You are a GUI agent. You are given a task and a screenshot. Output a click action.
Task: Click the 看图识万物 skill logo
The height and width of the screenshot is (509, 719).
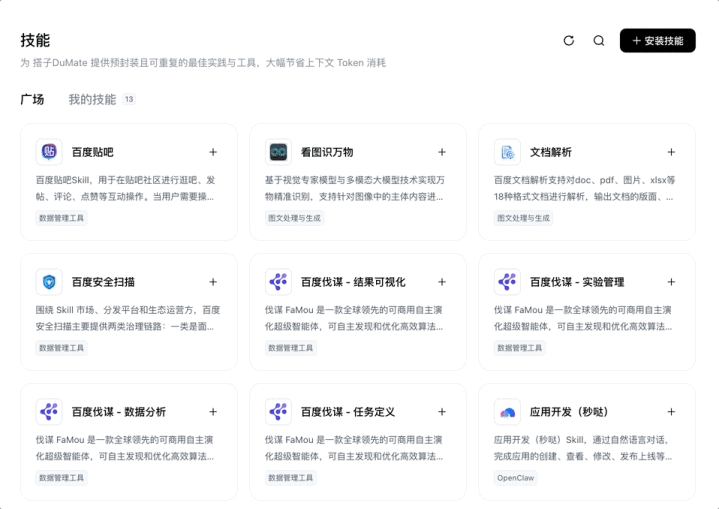click(278, 152)
